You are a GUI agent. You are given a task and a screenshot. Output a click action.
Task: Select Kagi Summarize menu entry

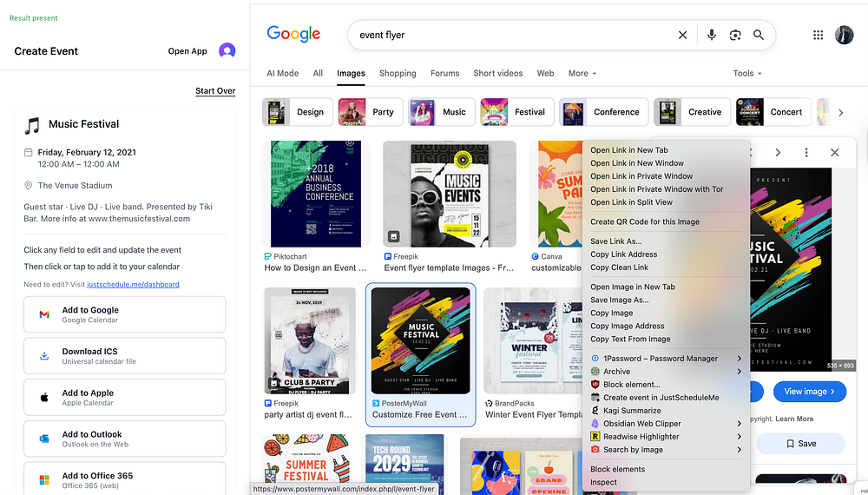coord(666,410)
